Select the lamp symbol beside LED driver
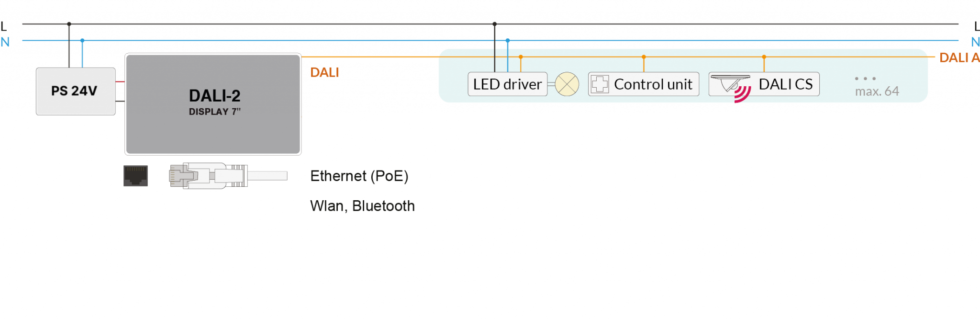 (x=567, y=84)
